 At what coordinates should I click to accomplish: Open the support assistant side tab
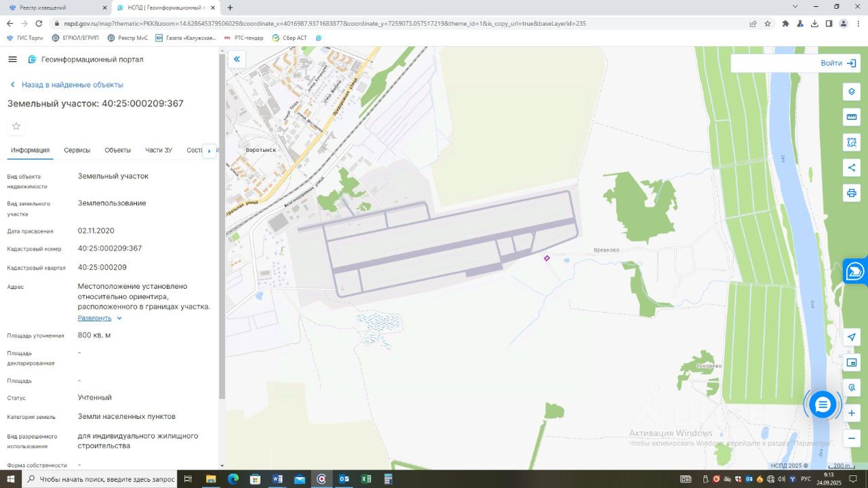tap(856, 271)
